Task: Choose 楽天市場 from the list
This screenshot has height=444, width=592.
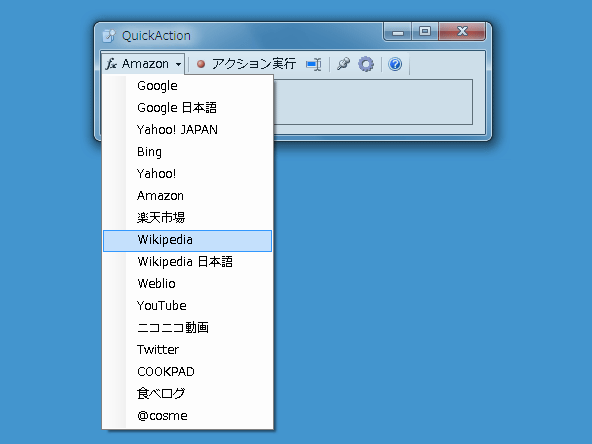Action: 187,217
